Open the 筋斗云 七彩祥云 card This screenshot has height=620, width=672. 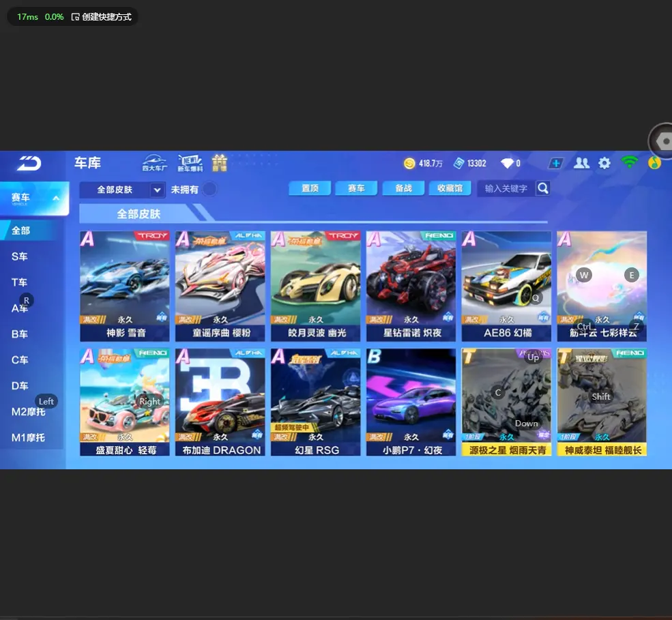pos(602,286)
